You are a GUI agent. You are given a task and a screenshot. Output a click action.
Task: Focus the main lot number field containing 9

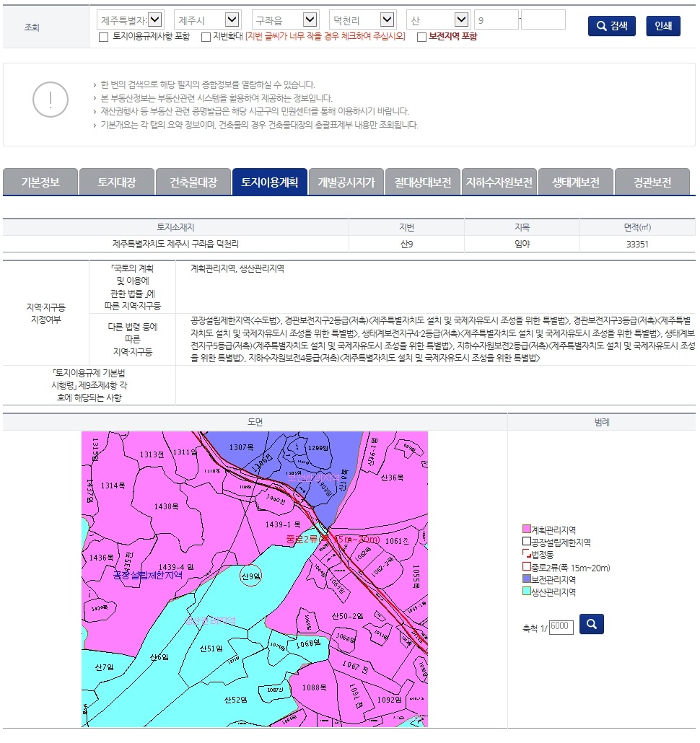(x=496, y=20)
